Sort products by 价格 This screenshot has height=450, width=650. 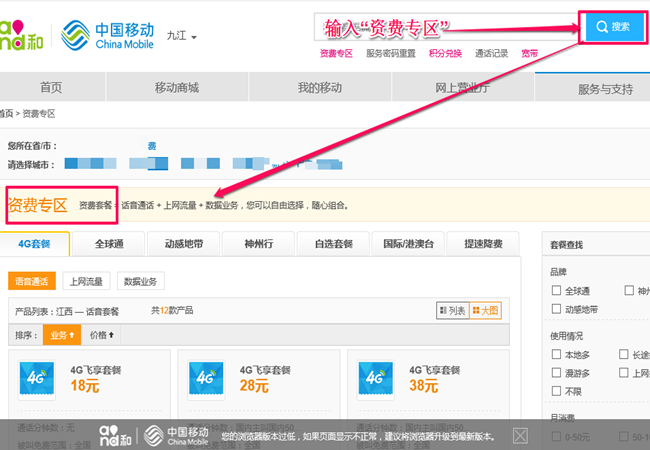[102, 335]
